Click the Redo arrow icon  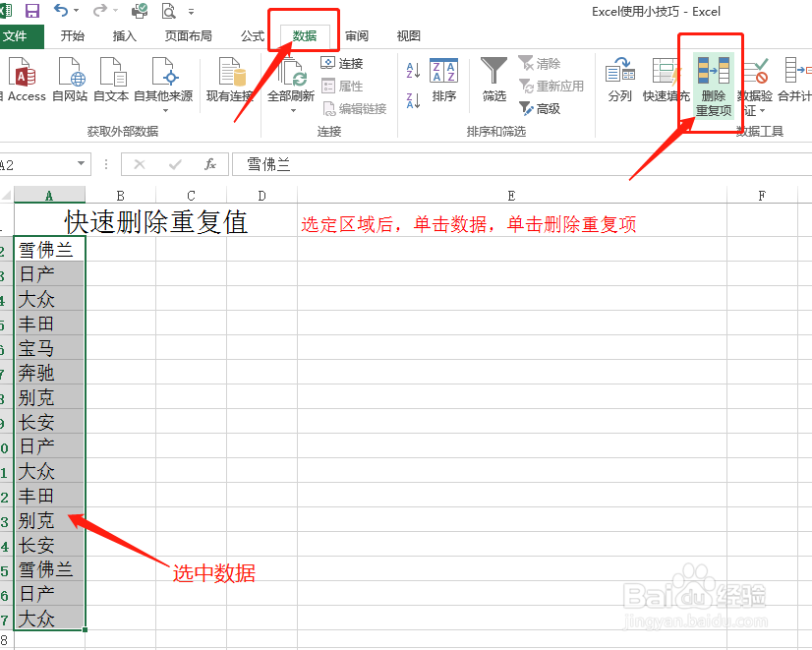tap(100, 10)
